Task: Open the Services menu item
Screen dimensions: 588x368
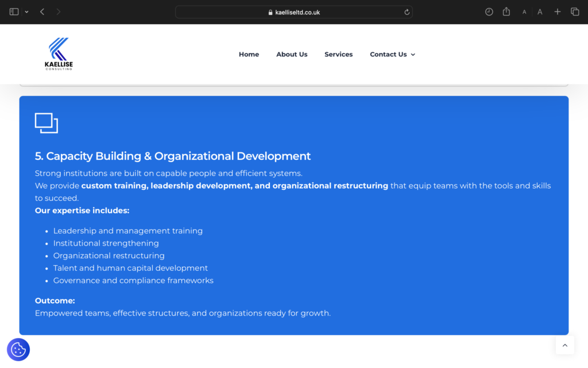Action: click(338, 54)
